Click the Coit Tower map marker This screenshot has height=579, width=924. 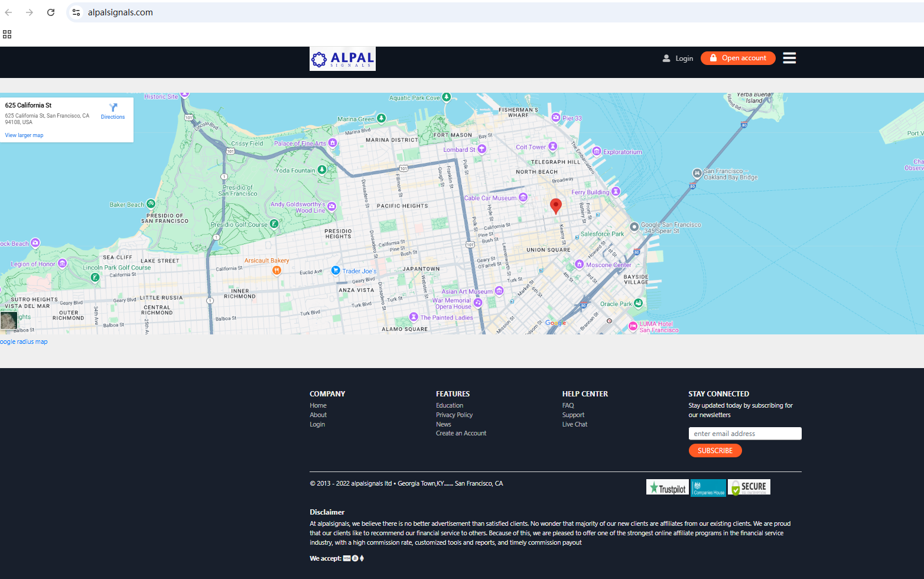pos(552,147)
